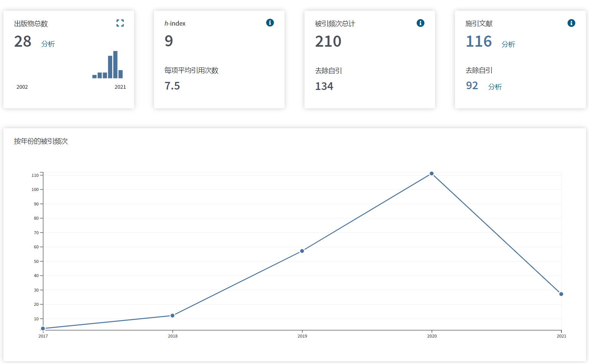This screenshot has width=589, height=364.
Task: Select the 2017 data point on chart
Action: click(43, 328)
